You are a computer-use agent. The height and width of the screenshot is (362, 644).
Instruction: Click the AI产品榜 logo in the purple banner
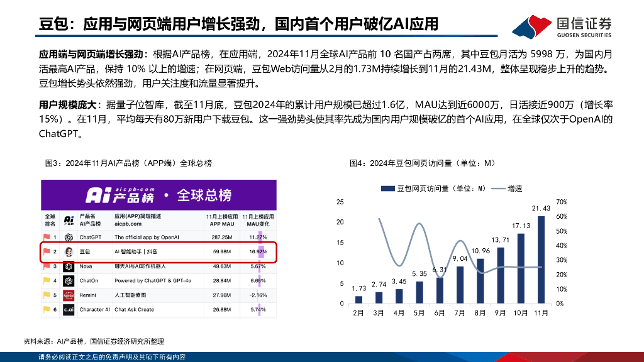pos(120,195)
